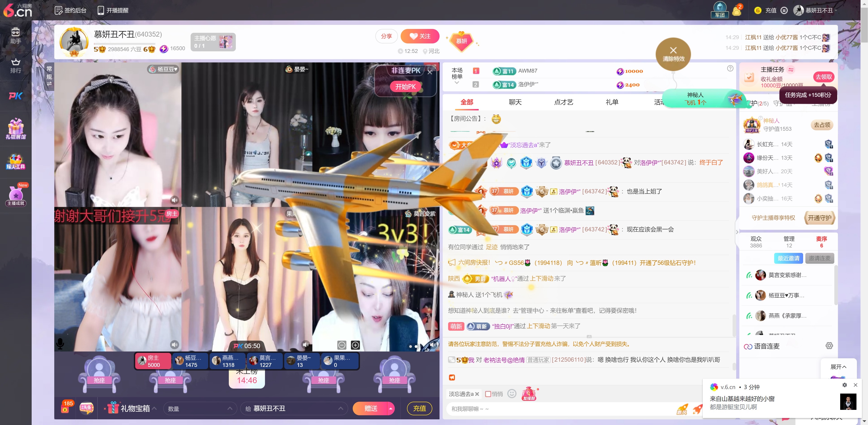Open the notification bell with badge 2
Image resolution: width=868 pixels, height=425 pixels.
(737, 10)
